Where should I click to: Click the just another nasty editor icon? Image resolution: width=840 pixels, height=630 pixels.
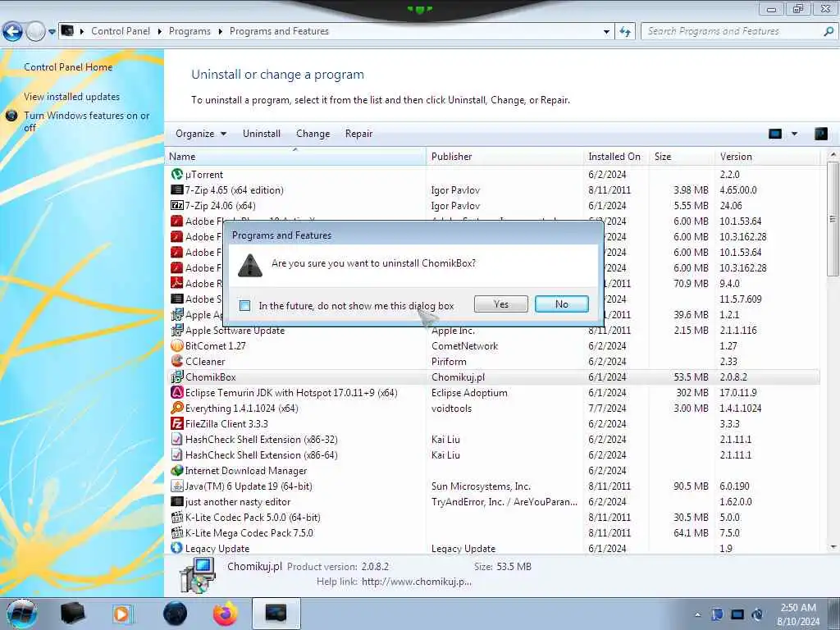[177, 501]
